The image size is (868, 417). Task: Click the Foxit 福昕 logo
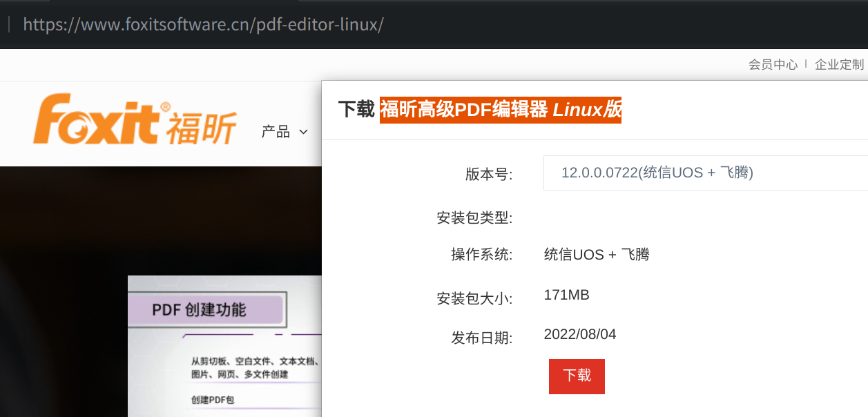pos(135,120)
